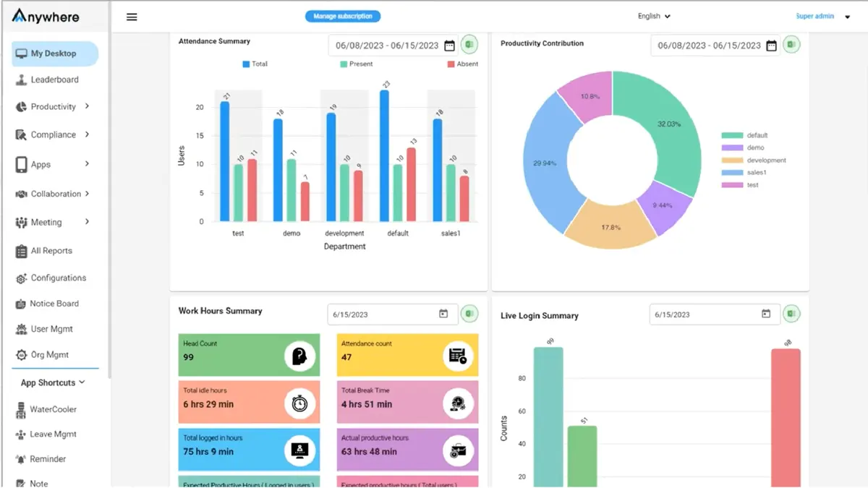Click the Apps phone icon
Viewport: 868px width, 488px height.
[22, 164]
